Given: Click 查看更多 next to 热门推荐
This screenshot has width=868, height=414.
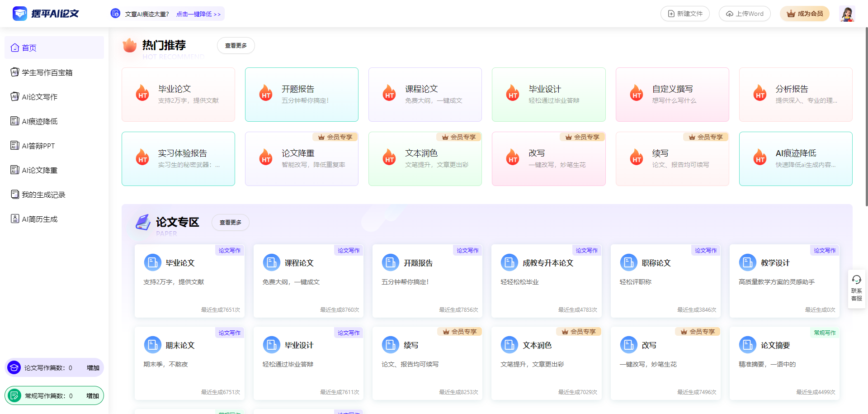Looking at the screenshot, I should 236,45.
